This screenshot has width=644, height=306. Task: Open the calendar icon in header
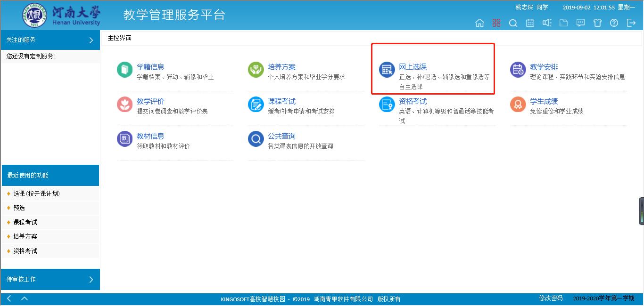pos(530,23)
